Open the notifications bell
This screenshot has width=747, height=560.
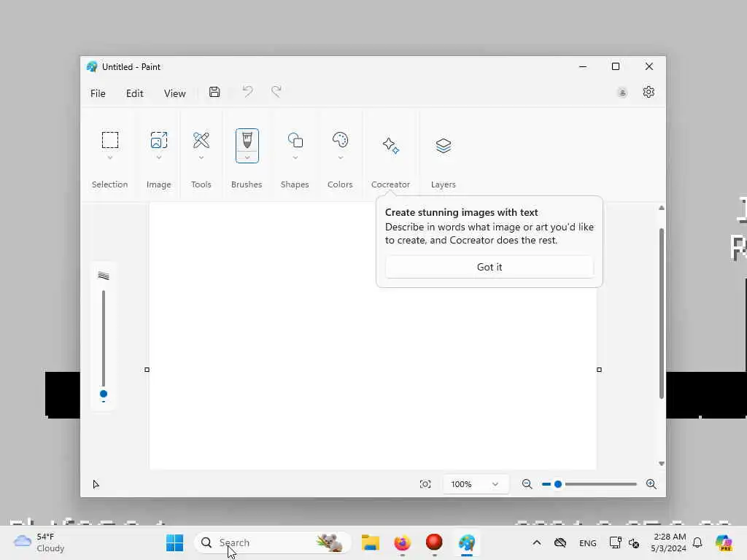697,542
